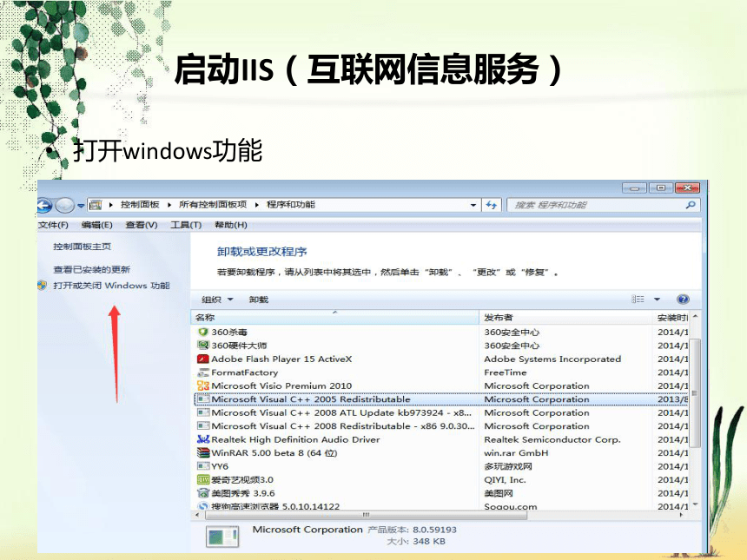Minimize the 程序和功能 window

click(x=634, y=188)
